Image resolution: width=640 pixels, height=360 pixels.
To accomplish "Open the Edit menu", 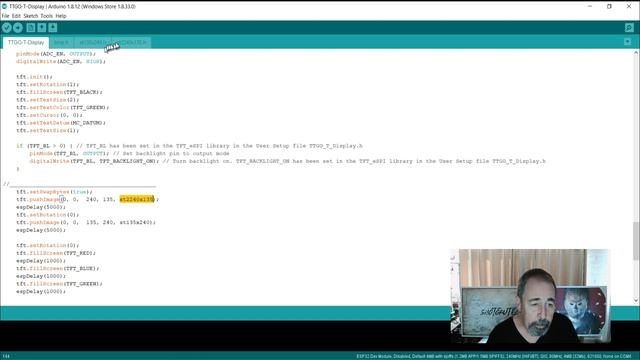I will 16,16.
